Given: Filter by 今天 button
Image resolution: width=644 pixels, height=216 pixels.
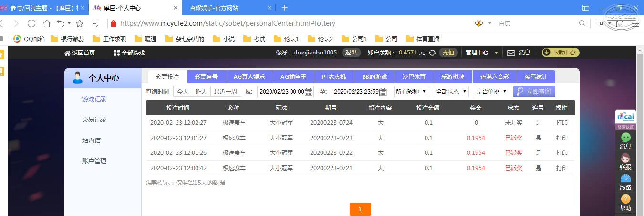Looking at the screenshot, I should [183, 91].
